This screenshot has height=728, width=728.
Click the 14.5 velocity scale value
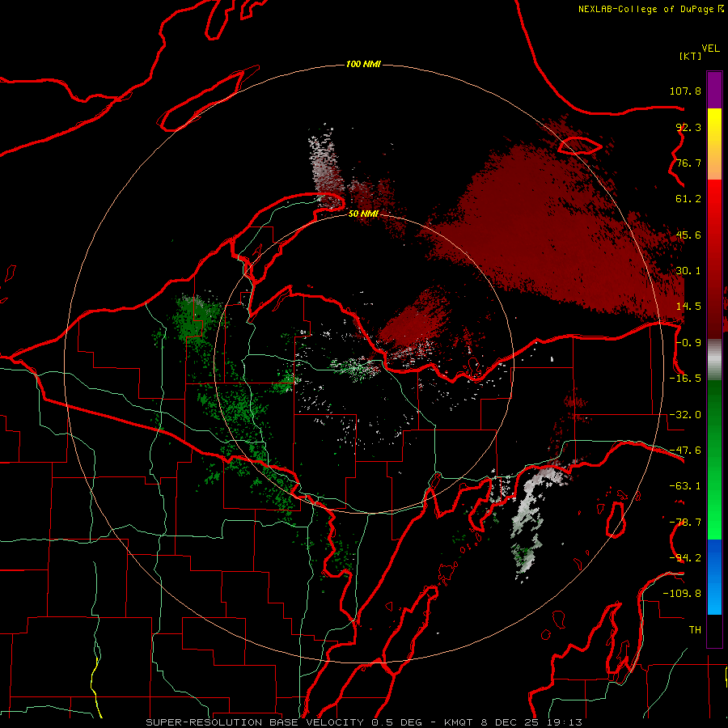[x=688, y=307]
